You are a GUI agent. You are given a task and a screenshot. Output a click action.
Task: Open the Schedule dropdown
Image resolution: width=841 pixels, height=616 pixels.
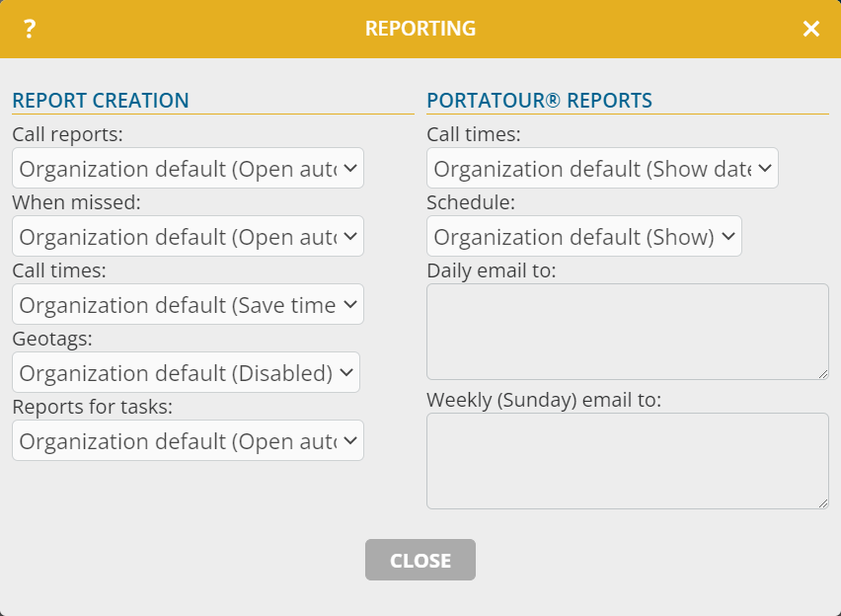583,236
